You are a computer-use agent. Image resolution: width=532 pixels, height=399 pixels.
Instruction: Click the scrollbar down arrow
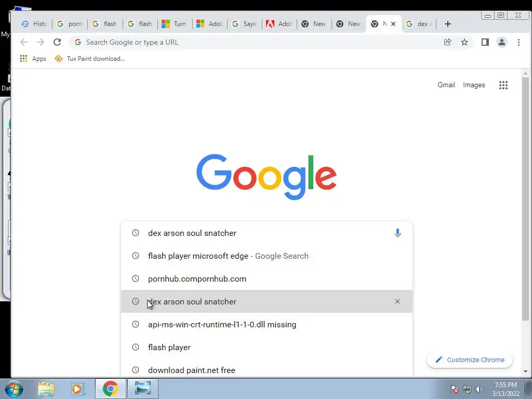click(525, 371)
